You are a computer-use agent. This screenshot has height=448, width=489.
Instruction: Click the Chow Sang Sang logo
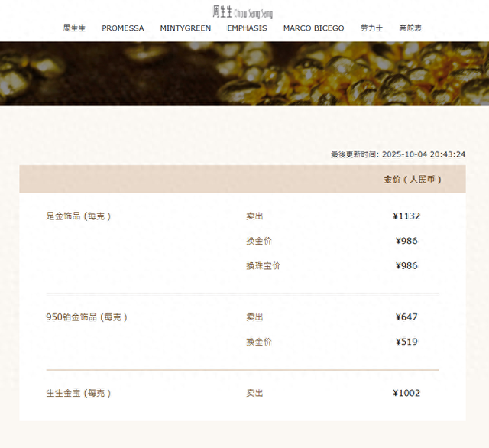[243, 12]
